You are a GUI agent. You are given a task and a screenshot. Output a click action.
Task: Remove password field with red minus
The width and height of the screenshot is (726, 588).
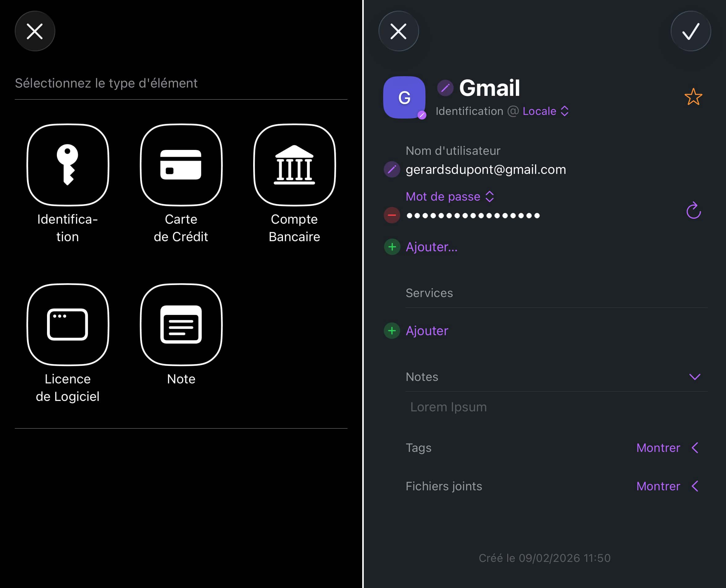click(392, 215)
